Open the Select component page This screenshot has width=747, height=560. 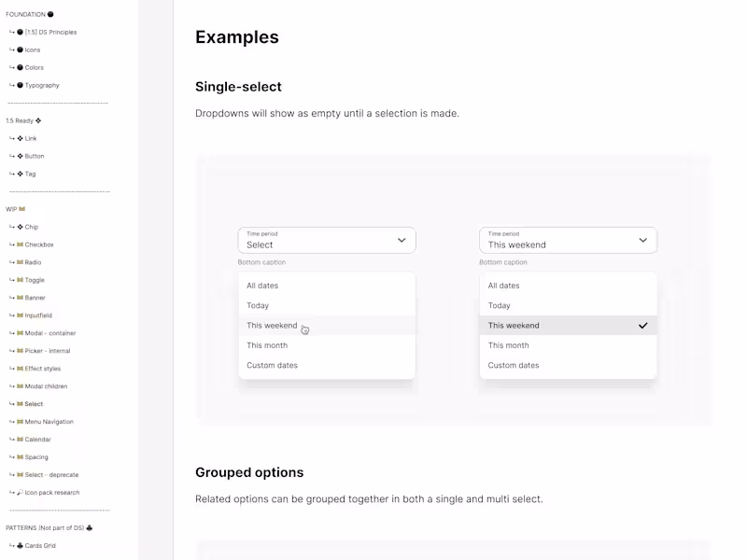tap(33, 403)
